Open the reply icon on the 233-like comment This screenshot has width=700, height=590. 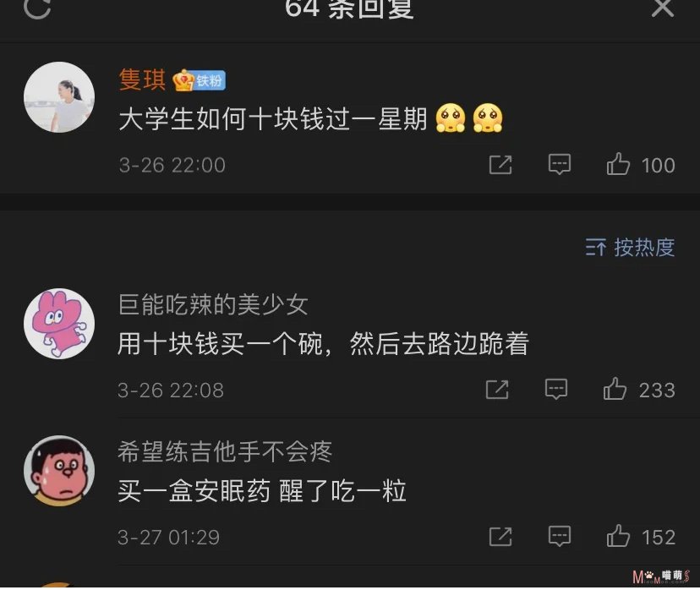[x=555, y=389]
